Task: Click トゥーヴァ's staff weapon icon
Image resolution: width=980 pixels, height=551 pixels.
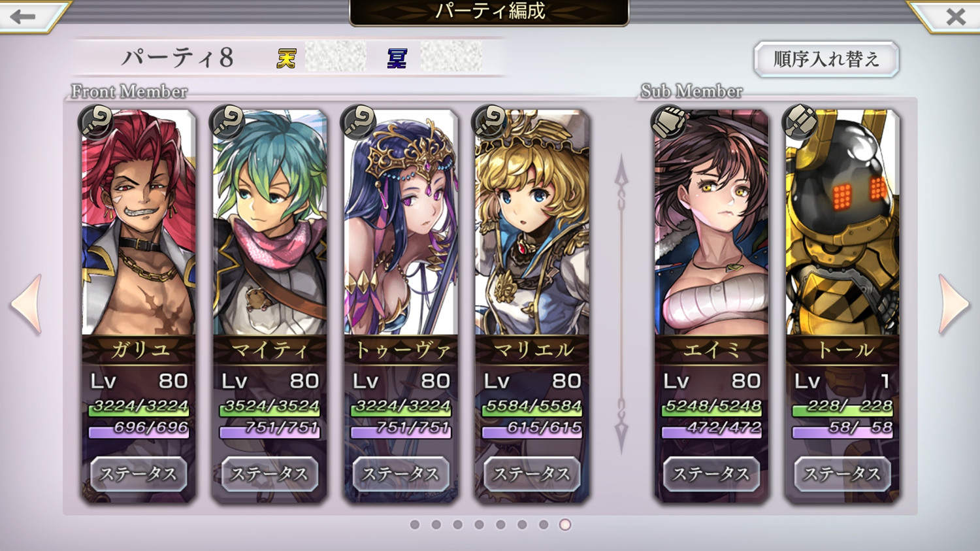Action: click(359, 122)
